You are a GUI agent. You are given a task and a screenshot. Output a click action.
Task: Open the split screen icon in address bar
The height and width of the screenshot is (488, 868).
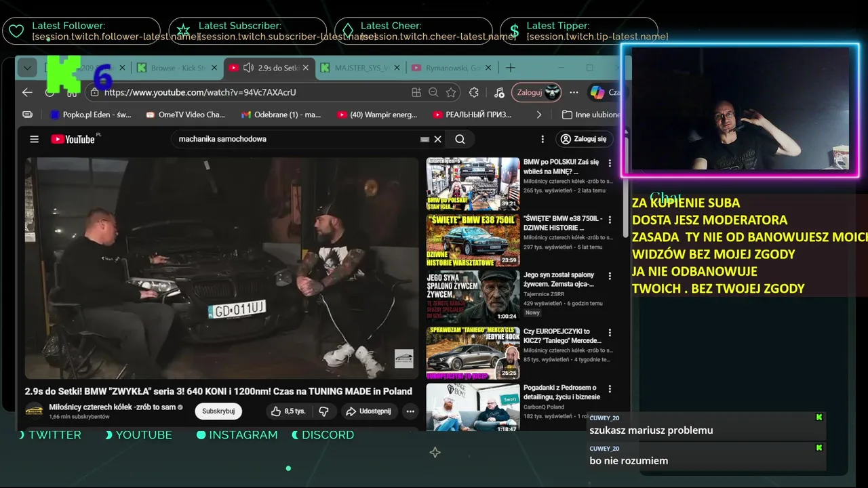coord(416,92)
